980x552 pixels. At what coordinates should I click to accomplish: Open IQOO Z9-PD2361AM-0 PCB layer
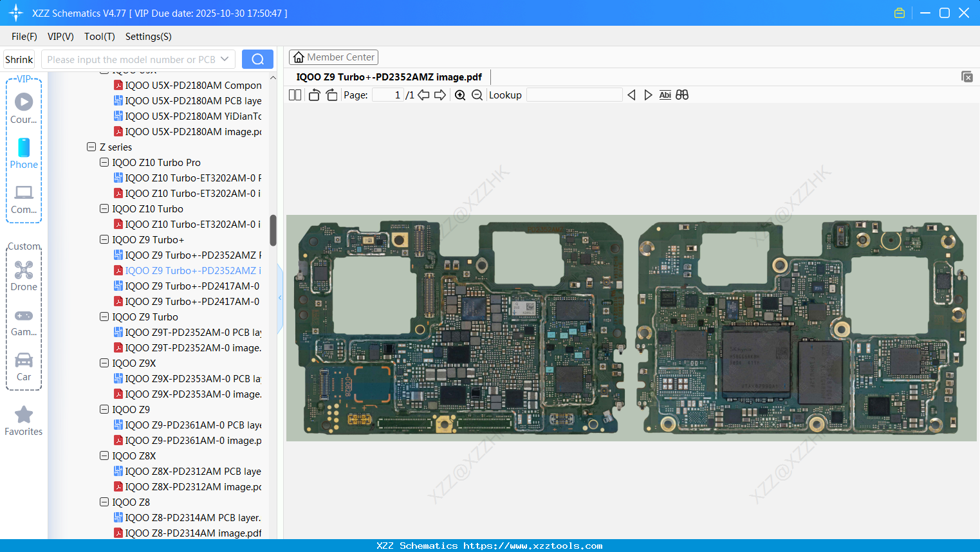coord(188,425)
